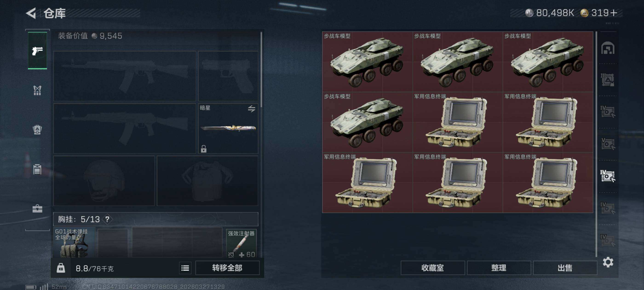Toggle the lock on the 暗星 knife slot
The width and height of the screenshot is (644, 290).
[204, 149]
